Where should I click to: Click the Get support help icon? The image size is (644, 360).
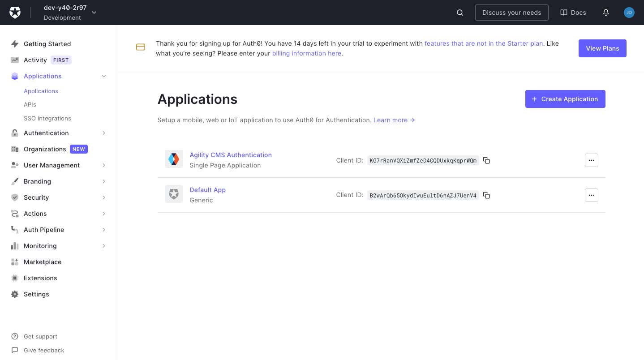pos(15,336)
